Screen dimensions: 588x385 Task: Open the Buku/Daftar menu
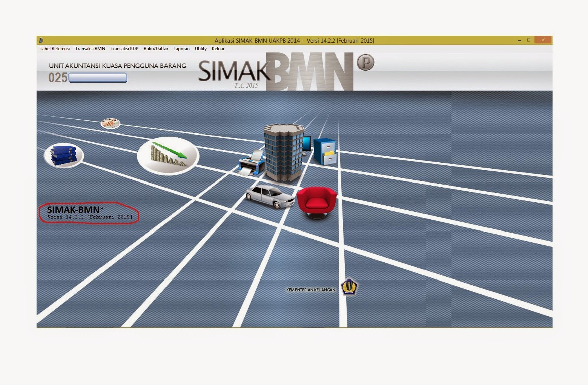point(155,48)
